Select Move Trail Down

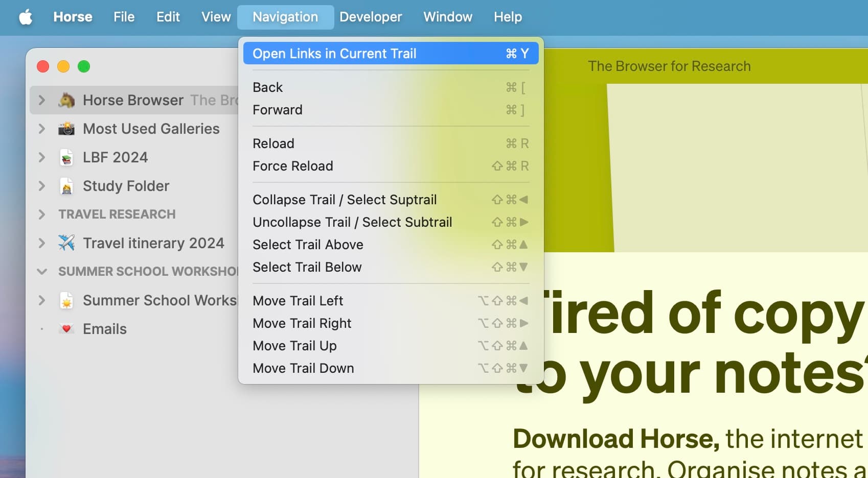click(x=303, y=368)
